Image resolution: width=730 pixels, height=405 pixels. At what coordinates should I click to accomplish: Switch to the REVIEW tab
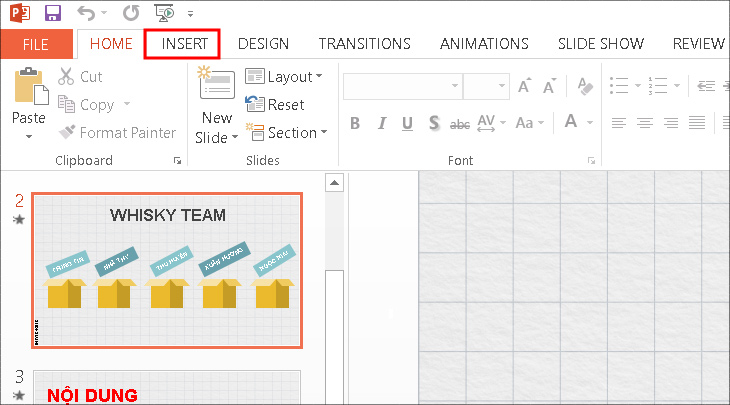point(698,44)
